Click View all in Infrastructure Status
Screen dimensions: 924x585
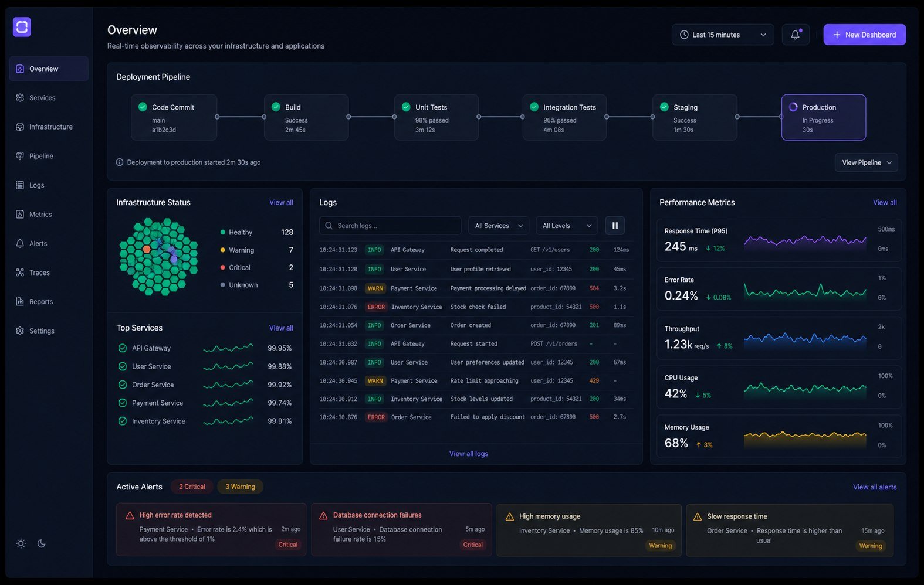(x=281, y=202)
